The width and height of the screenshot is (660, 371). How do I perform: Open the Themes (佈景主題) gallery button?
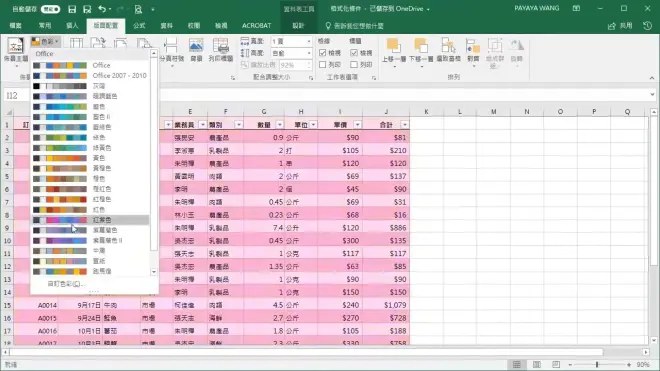click(16, 51)
